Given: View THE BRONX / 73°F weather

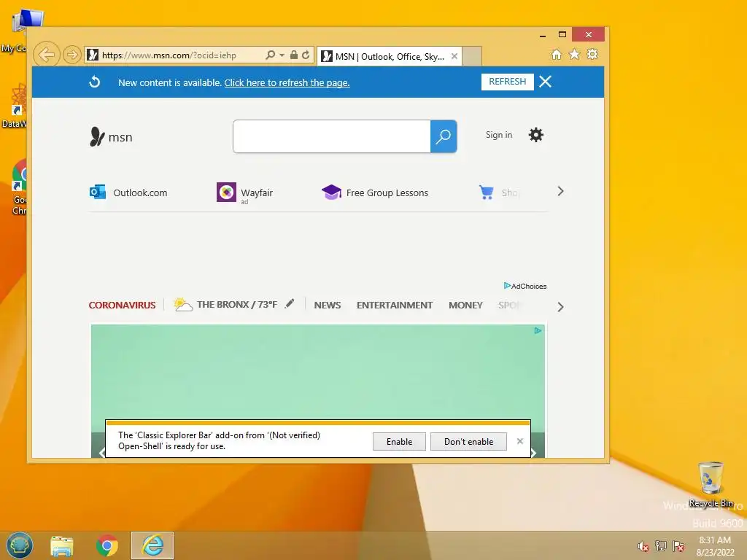Looking at the screenshot, I should pyautogui.click(x=225, y=304).
